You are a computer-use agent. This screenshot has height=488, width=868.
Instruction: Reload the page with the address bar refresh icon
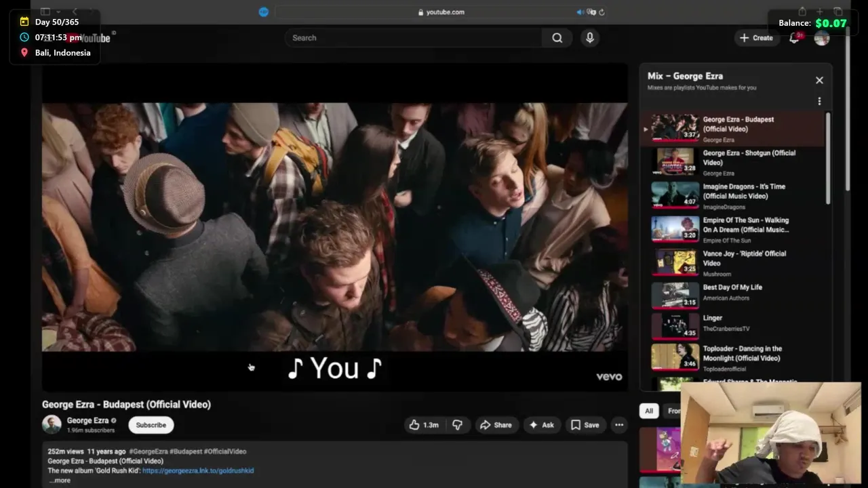click(x=601, y=12)
